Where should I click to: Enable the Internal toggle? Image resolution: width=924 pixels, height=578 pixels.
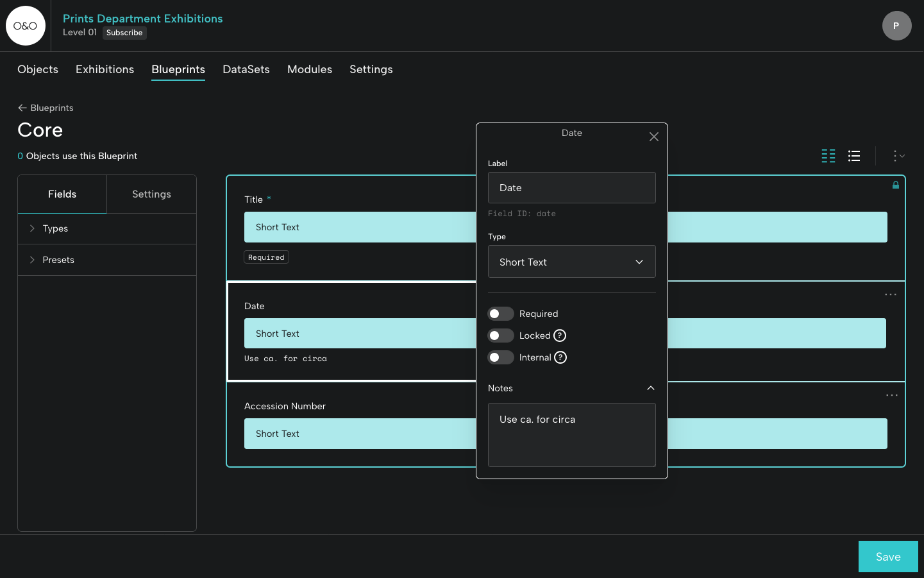[501, 357]
